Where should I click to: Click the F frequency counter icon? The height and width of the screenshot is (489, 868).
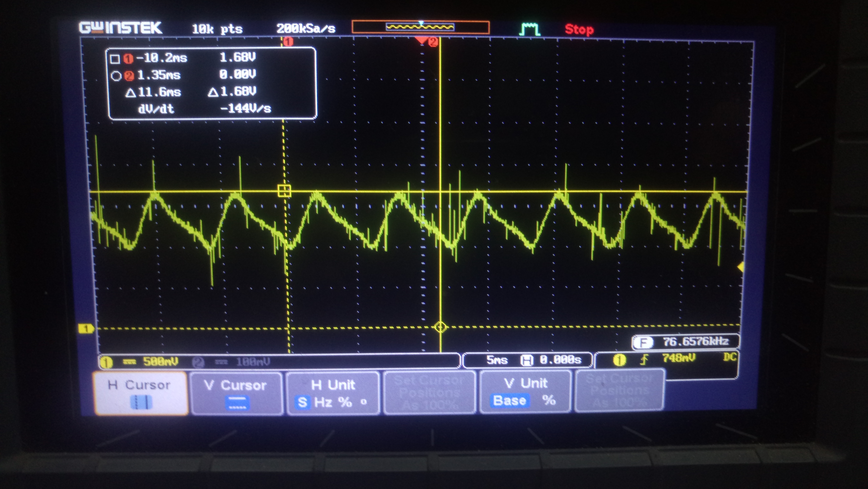[643, 343]
